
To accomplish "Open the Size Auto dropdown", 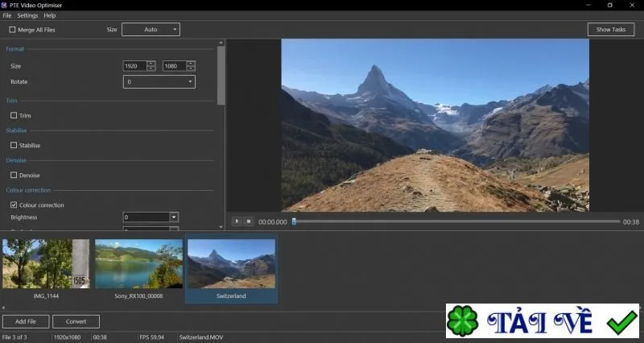I will click(151, 30).
